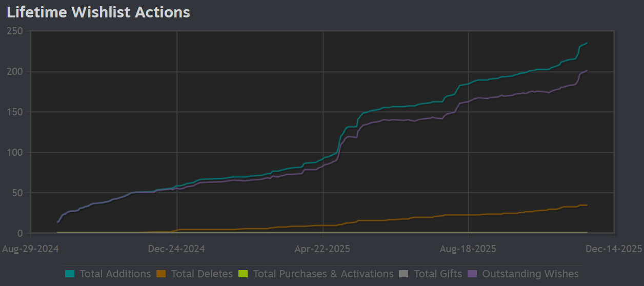Hide the Total Deletes series text label
This screenshot has width=644, height=286.
click(x=202, y=274)
